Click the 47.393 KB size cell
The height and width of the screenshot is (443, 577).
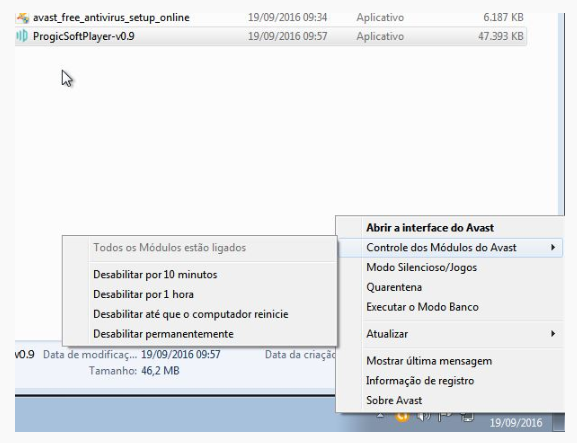(500, 36)
